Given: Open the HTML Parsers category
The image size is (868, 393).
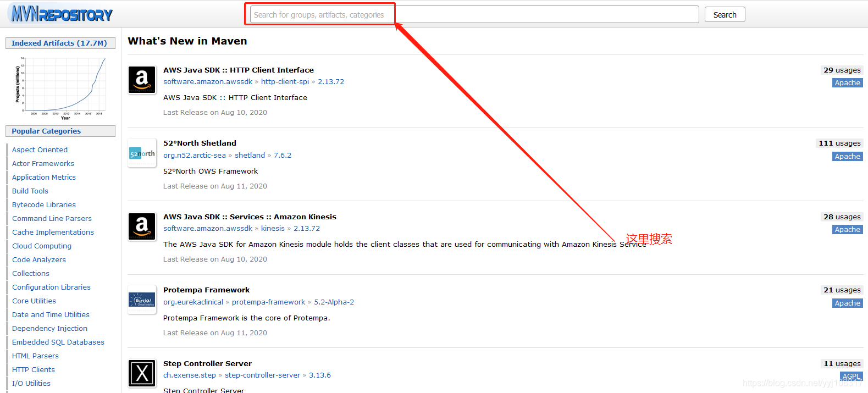Looking at the screenshot, I should pos(35,356).
